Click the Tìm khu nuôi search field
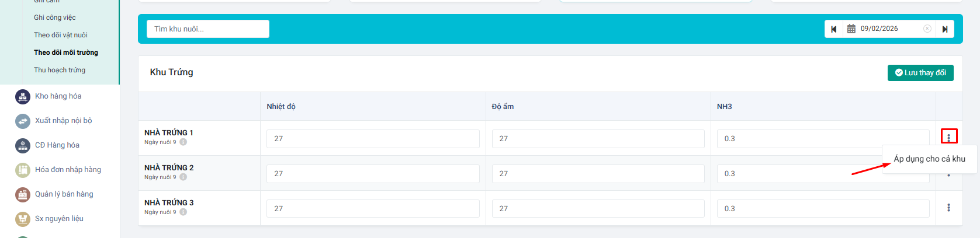 (x=207, y=29)
